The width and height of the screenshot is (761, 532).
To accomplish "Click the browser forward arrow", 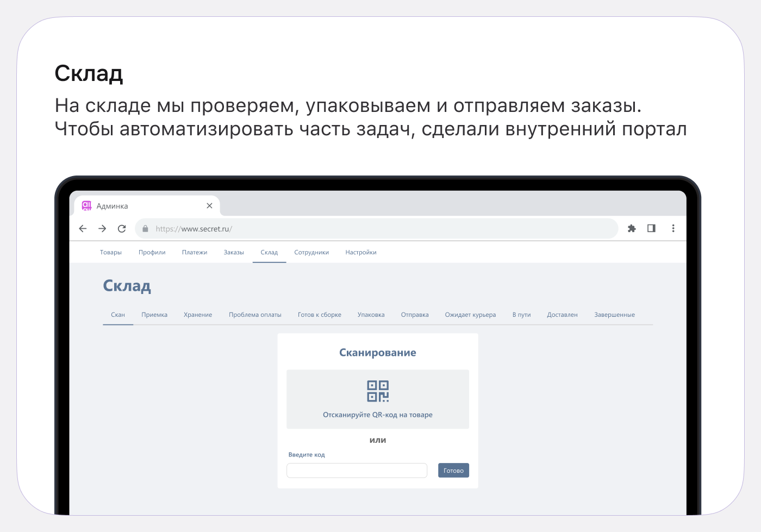I will pos(102,229).
